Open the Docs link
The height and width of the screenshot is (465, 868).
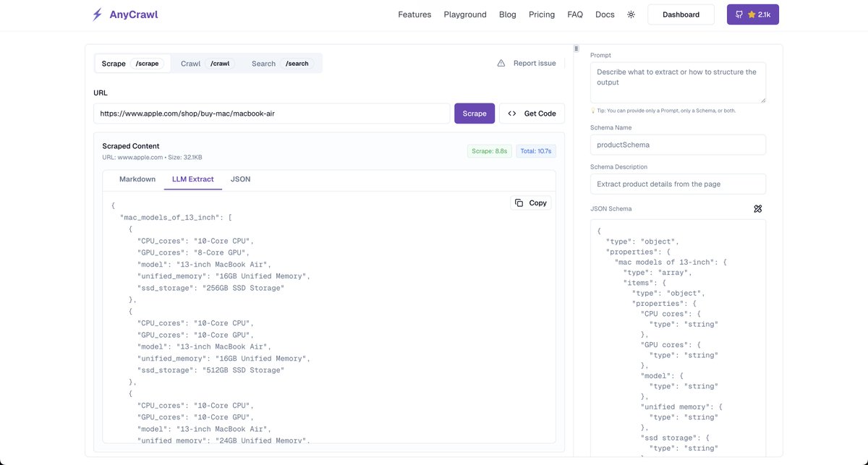click(x=605, y=14)
